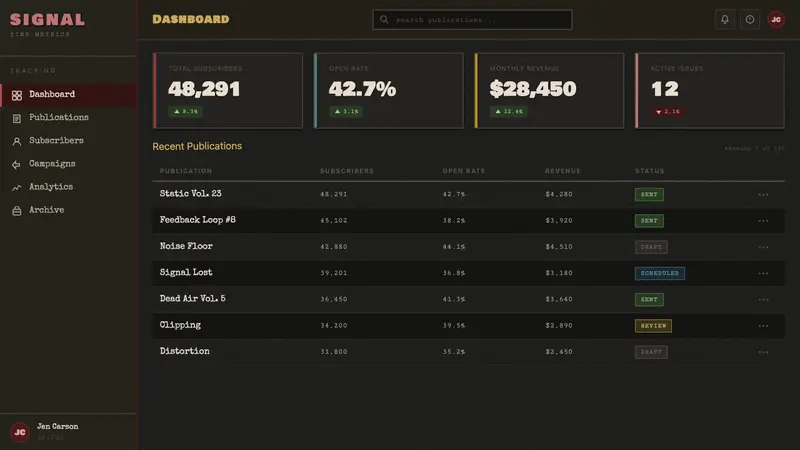Sort by Subscribers column header
This screenshot has width=800, height=450.
347,171
